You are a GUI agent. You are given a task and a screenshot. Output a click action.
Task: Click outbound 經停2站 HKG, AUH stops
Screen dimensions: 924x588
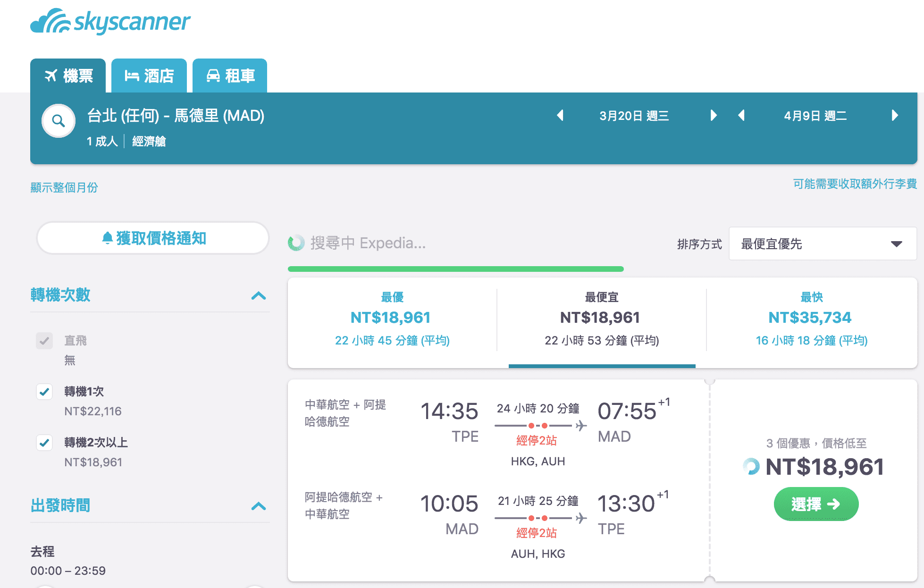538,450
